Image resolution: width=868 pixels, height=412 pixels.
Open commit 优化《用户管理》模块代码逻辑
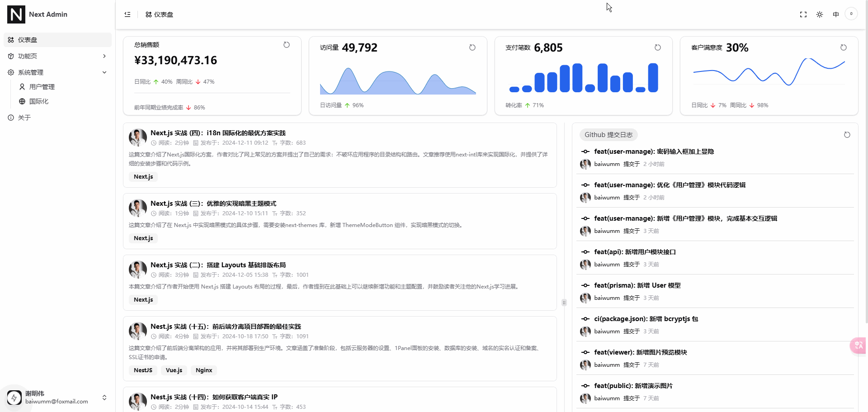coord(670,185)
